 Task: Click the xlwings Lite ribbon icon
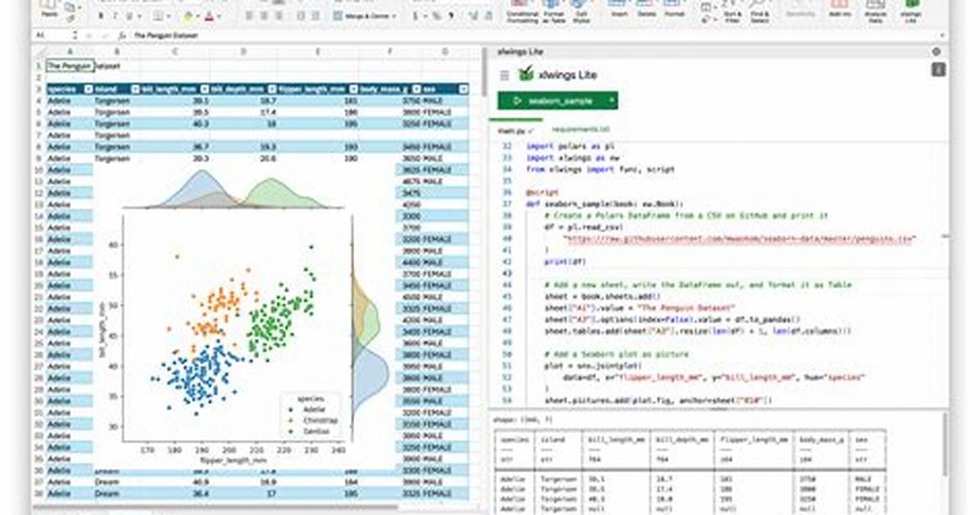tap(911, 11)
